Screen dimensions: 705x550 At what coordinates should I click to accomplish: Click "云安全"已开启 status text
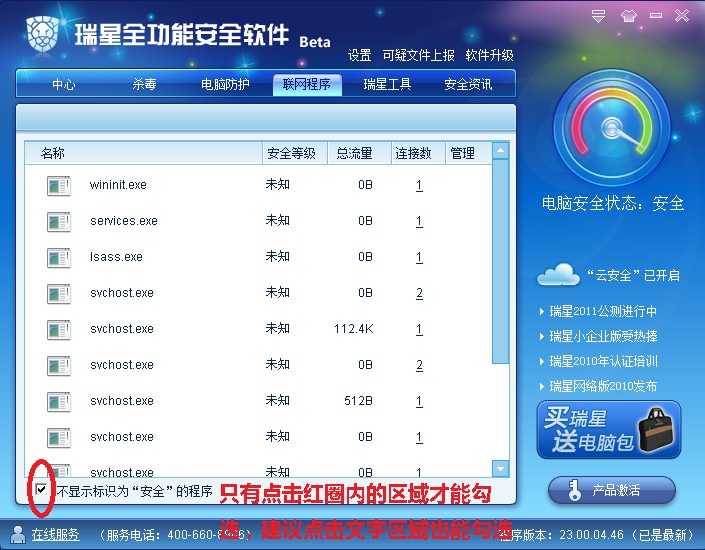[633, 275]
